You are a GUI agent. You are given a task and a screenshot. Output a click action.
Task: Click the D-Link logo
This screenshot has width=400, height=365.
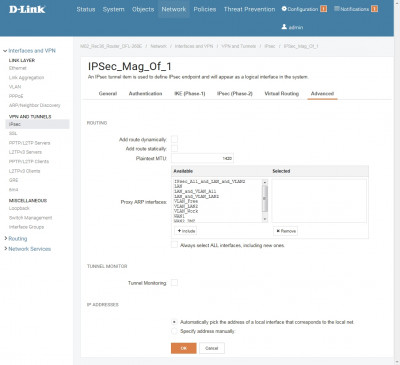pyautogui.click(x=27, y=9)
